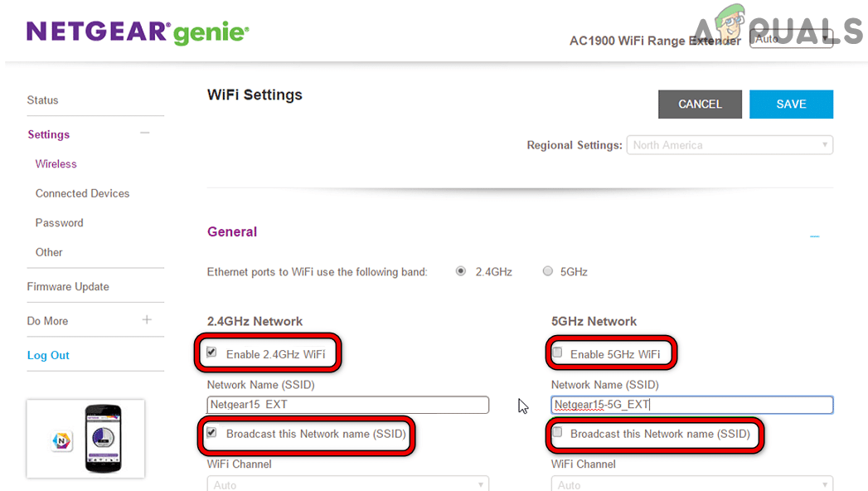
Task: Check Enable 5GHz WiFi checkbox
Action: [557, 353]
